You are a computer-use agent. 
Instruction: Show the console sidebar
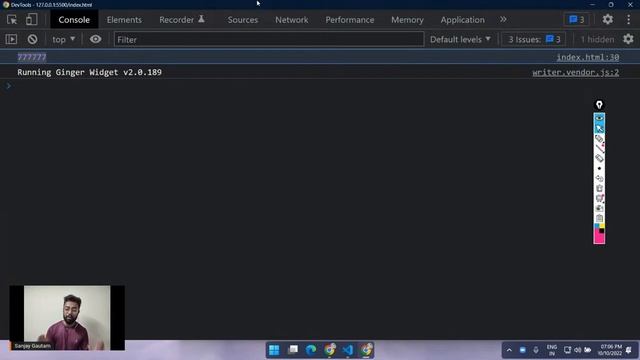click(x=11, y=39)
